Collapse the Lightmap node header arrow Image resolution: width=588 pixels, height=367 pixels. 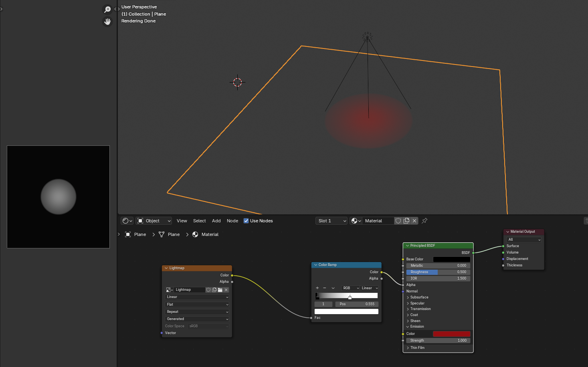pos(166,268)
